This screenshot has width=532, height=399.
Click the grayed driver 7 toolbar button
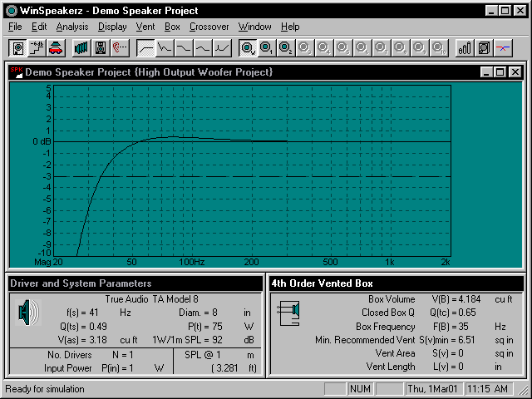381,48
